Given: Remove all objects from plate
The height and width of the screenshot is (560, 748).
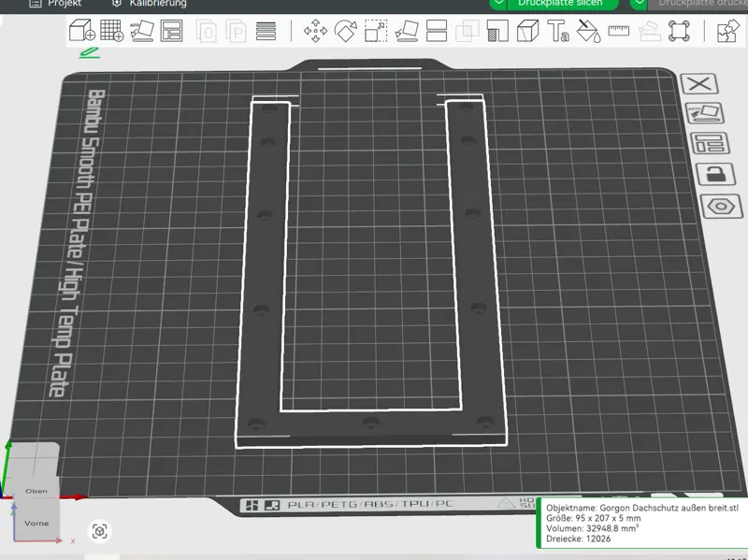Looking at the screenshot, I should point(699,84).
